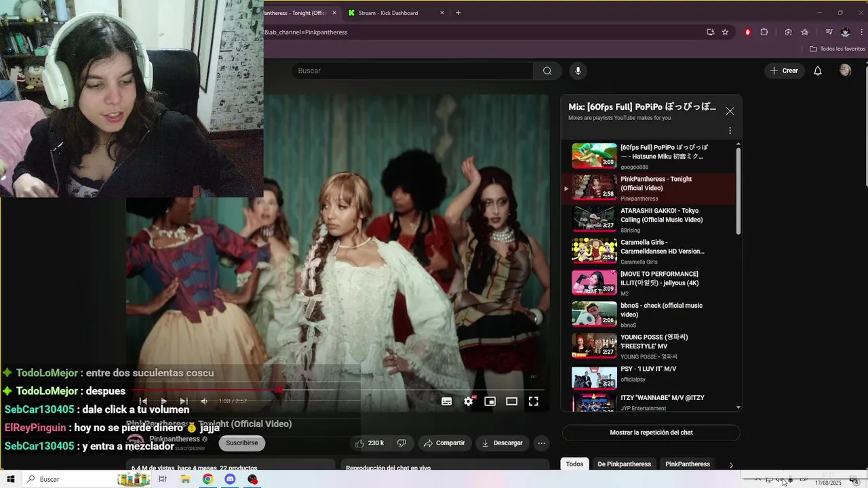Play Caramella Girls Caramelldansen from the mix
Image resolution: width=868 pixels, height=488 pixels.
point(651,251)
